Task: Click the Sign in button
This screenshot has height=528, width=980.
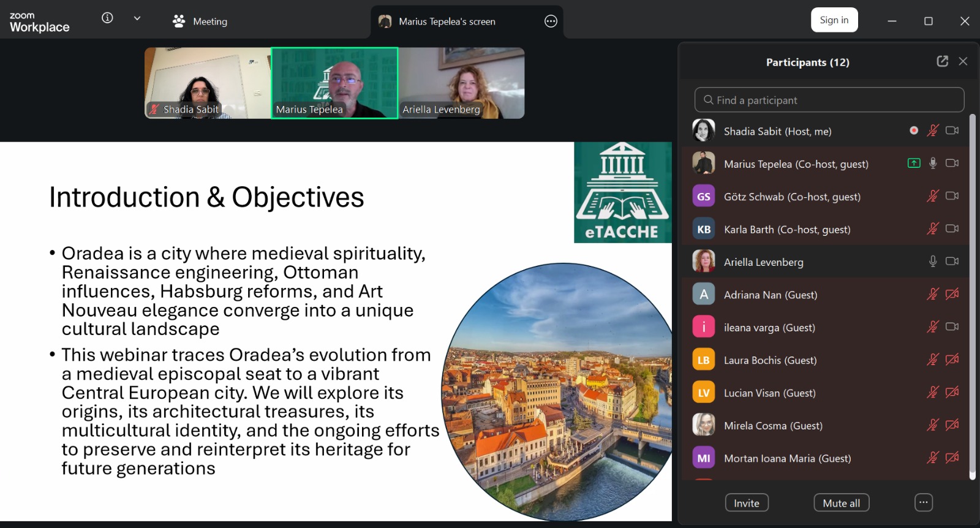Action: (834, 20)
